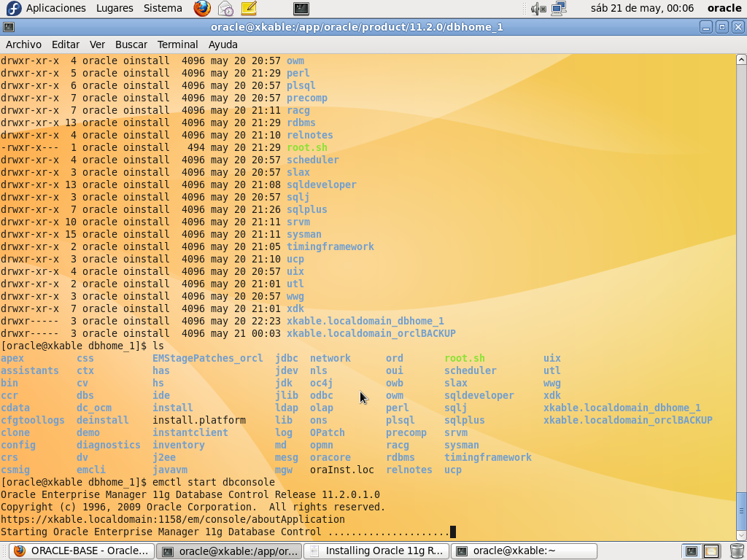Open the terminal window menu icon in title bar
Viewport: 747px width, 560px height.
tap(9, 27)
